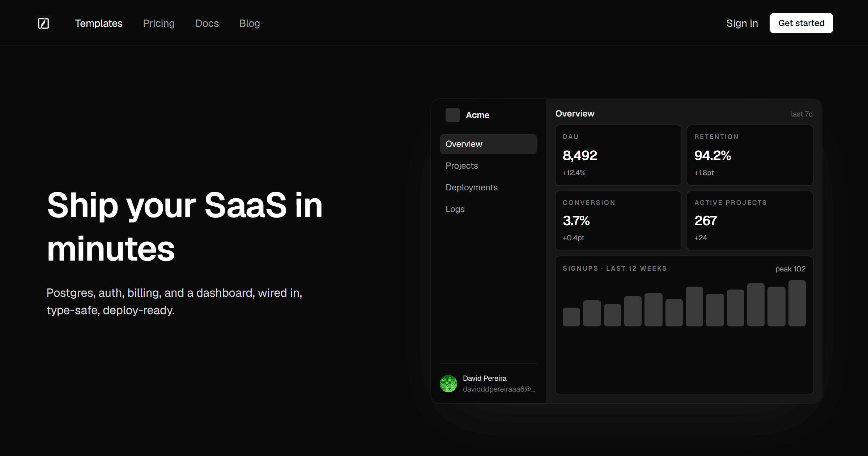Select Overview in the dashboard sidebar

coord(488,144)
